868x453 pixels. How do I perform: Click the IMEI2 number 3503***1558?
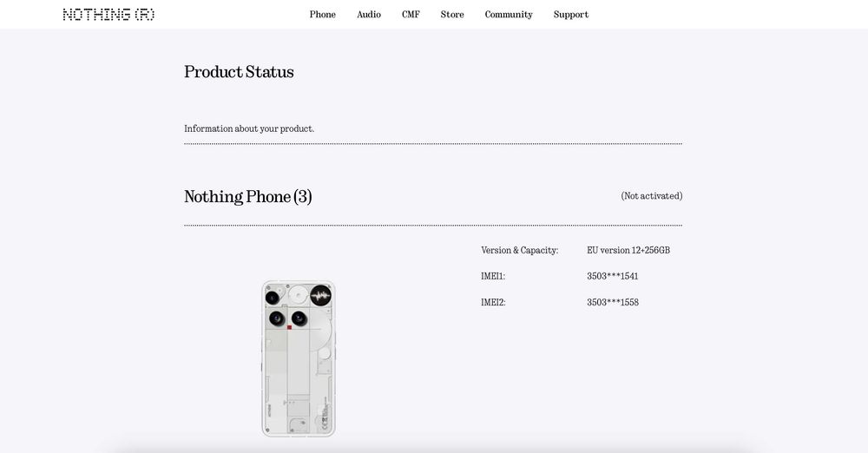[x=613, y=302]
